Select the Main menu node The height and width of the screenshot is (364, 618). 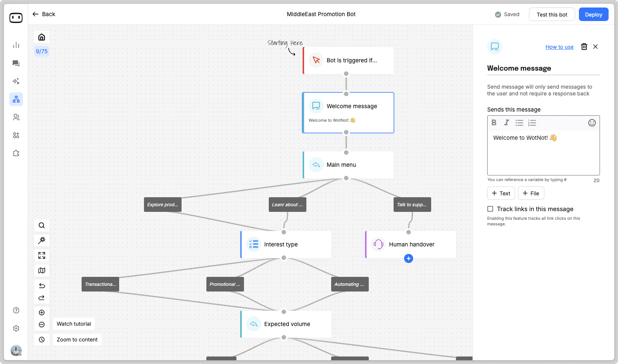348,165
